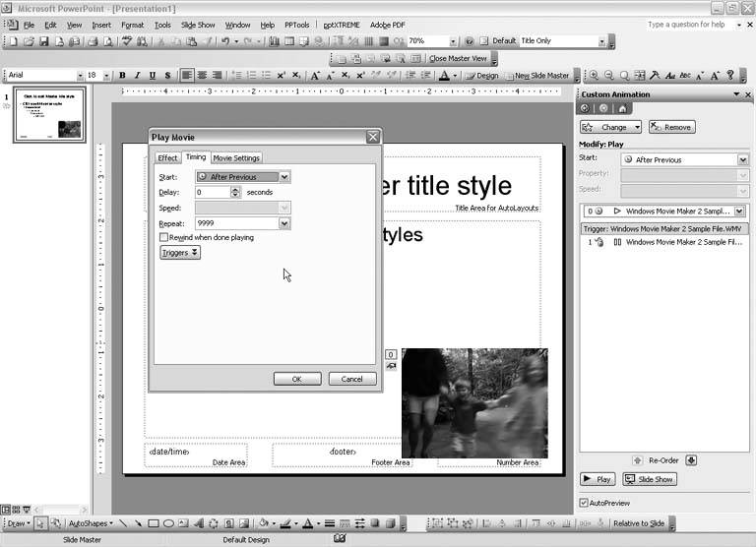
Task: Click the Close Master View button
Action: tap(458, 58)
